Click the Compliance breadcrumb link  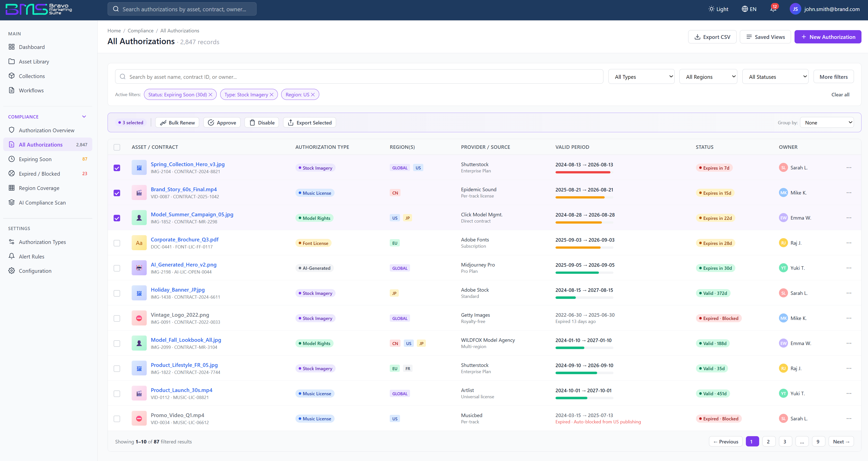click(140, 31)
